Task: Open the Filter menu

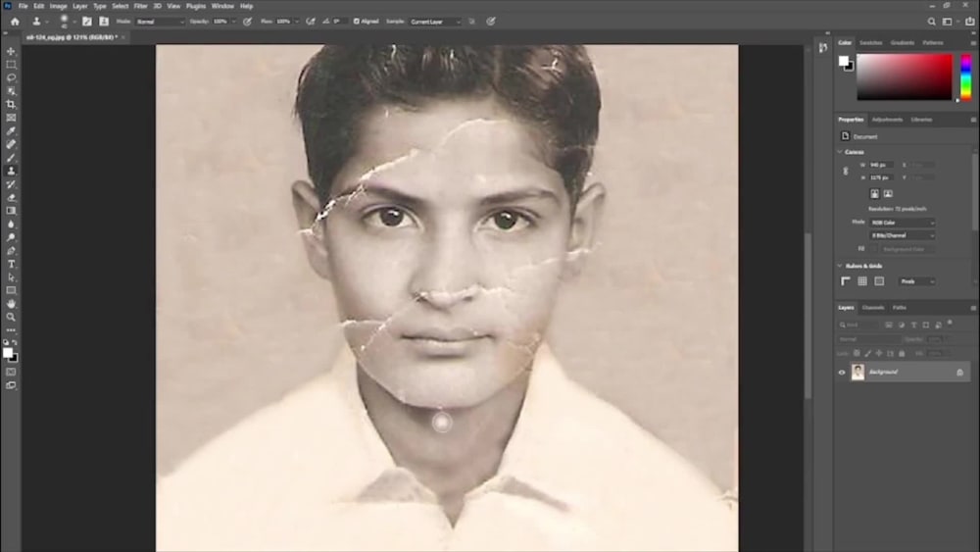Action: click(140, 6)
